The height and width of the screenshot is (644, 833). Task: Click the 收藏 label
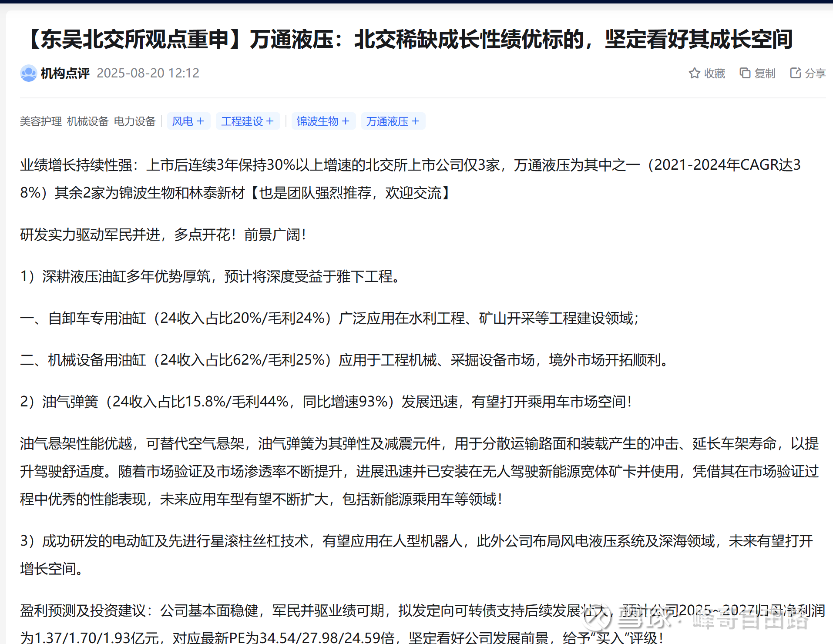point(715,74)
